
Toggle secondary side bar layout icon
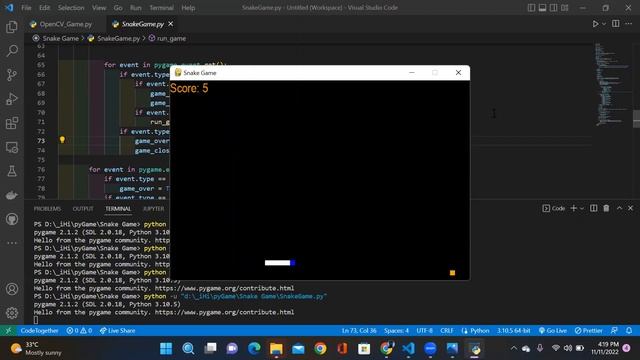pos(553,8)
